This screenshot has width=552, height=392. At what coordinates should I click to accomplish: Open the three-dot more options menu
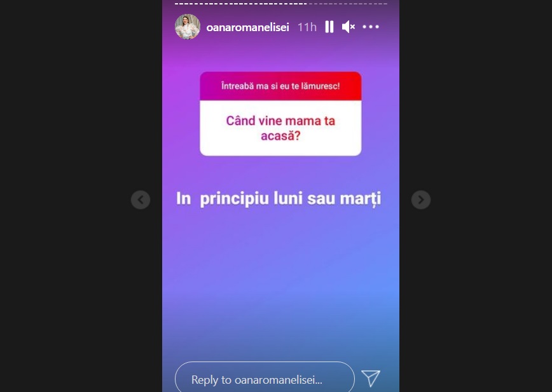pyautogui.click(x=371, y=27)
